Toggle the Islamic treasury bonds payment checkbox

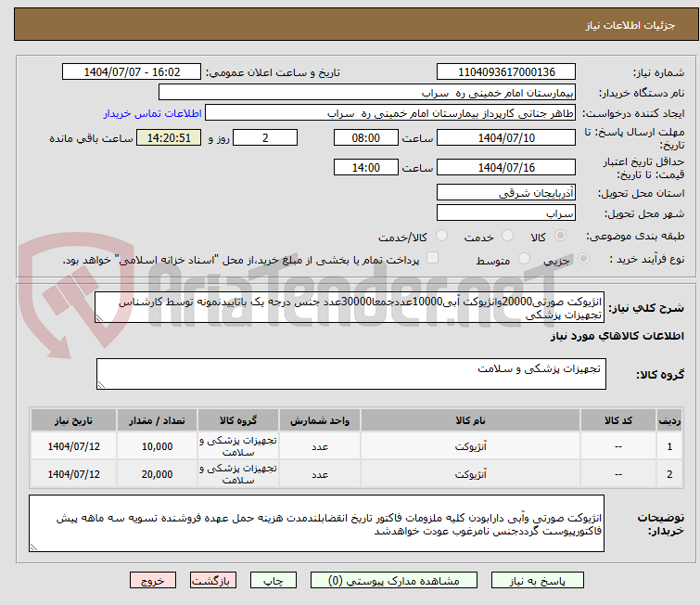coord(433,258)
